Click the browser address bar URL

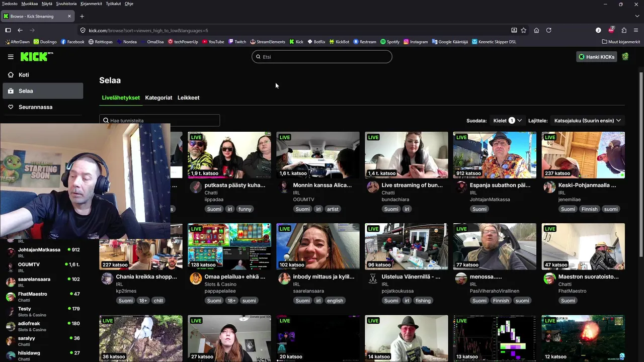pyautogui.click(x=148, y=30)
